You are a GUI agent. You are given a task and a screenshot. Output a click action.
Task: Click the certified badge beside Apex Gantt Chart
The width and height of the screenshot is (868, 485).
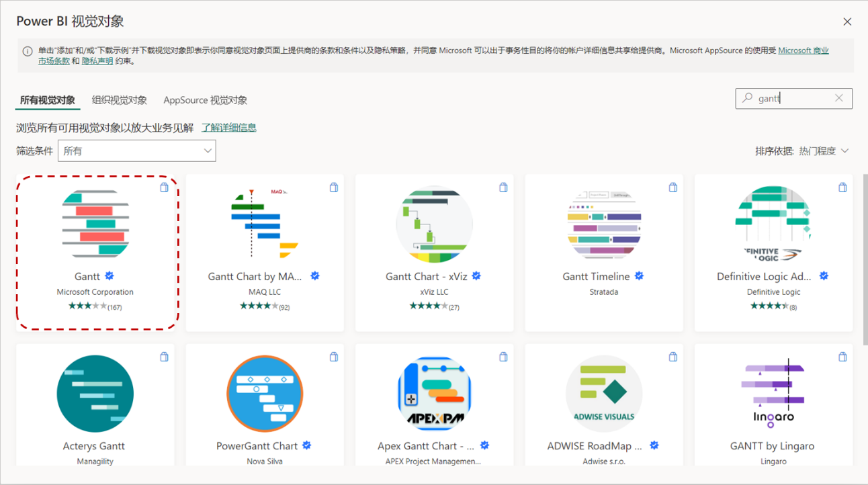[x=484, y=445]
